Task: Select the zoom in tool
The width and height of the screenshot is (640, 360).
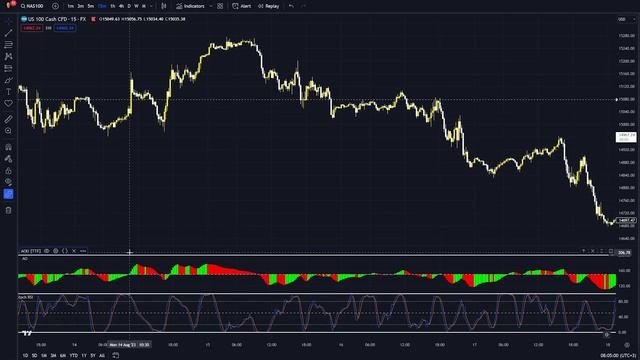Action: 8,131
